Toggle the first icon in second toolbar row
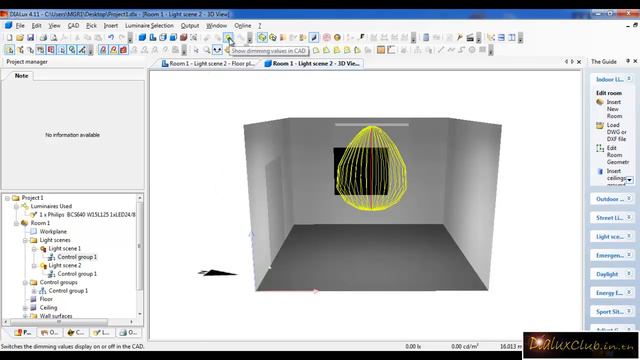The width and height of the screenshot is (640, 360). pos(9,50)
